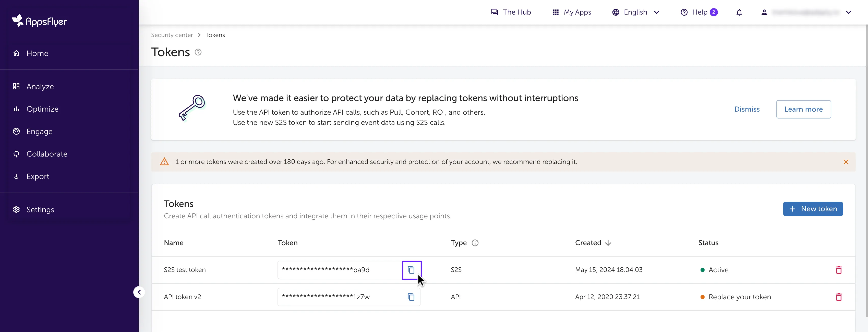The height and width of the screenshot is (332, 868).
Task: Dismiss the token replacement announcement
Action: pyautogui.click(x=747, y=109)
